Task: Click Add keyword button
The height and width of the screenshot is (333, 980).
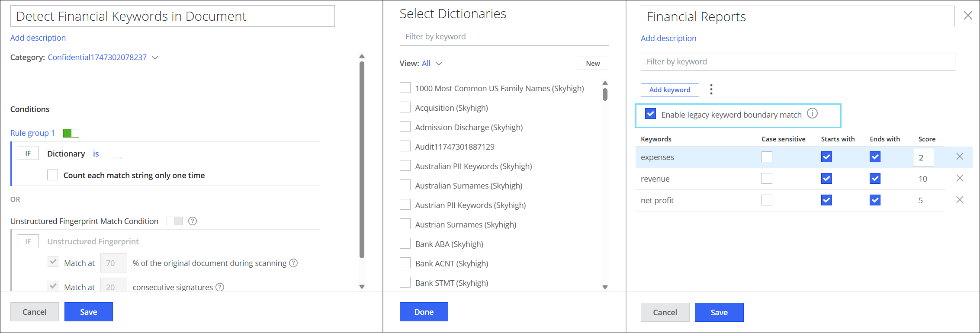Action: [670, 90]
